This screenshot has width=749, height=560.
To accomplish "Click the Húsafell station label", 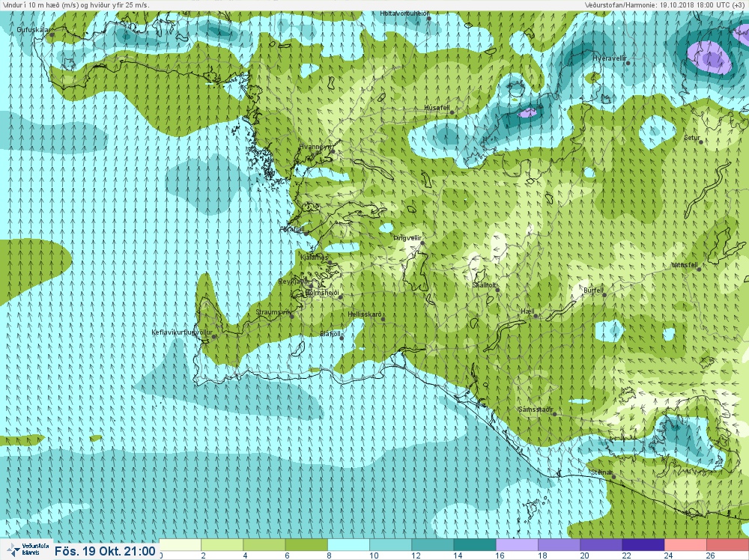I will coord(437,108).
